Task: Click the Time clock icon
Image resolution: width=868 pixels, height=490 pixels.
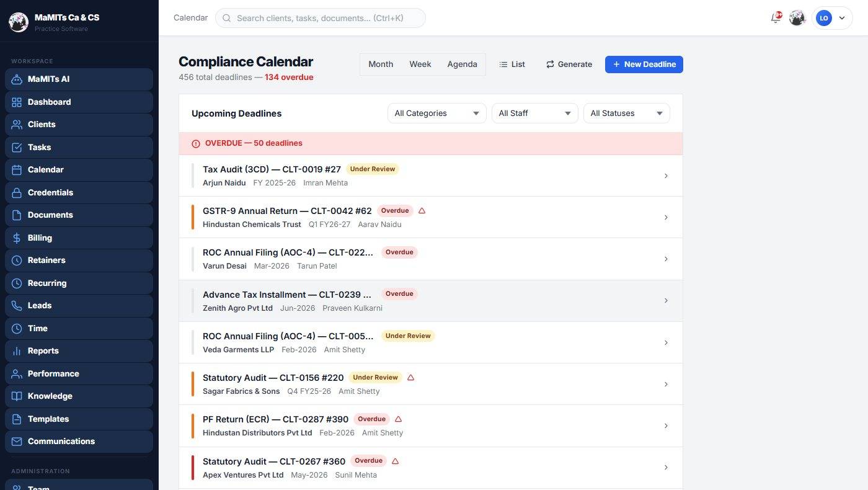Action: [17, 328]
